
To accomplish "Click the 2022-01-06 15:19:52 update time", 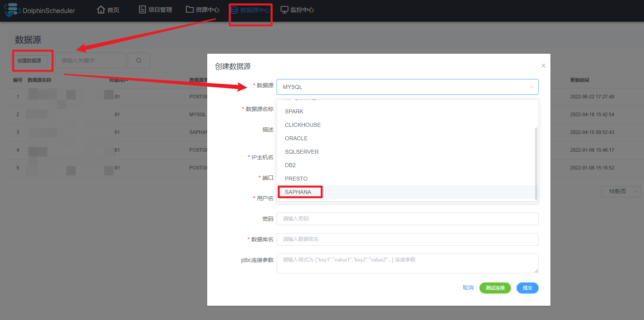I will pos(592,168).
